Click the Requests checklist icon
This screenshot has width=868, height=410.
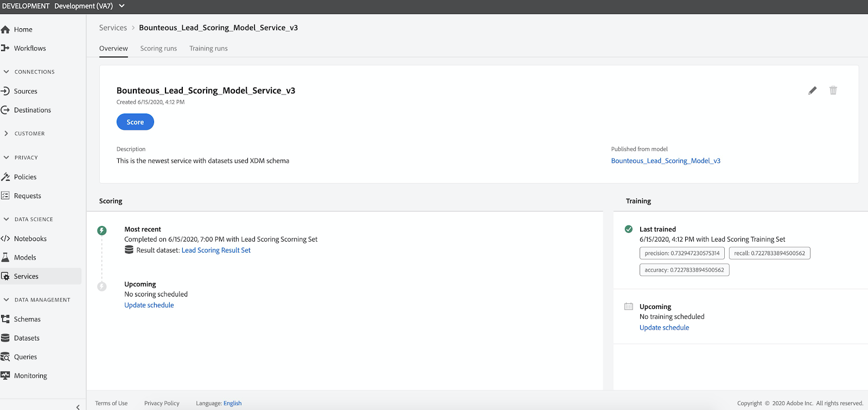point(5,195)
